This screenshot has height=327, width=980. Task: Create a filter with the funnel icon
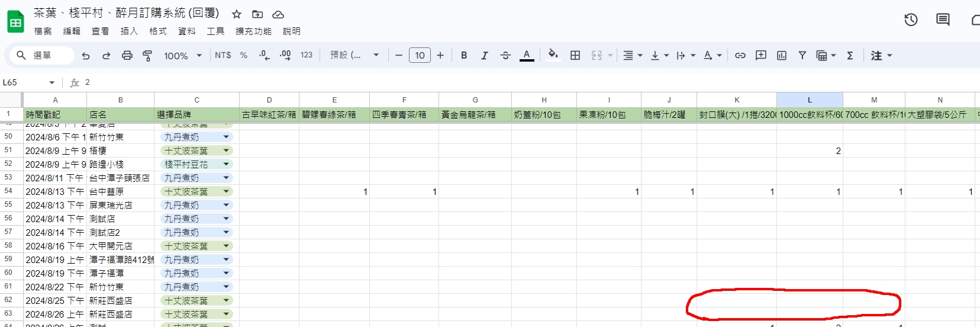point(802,56)
